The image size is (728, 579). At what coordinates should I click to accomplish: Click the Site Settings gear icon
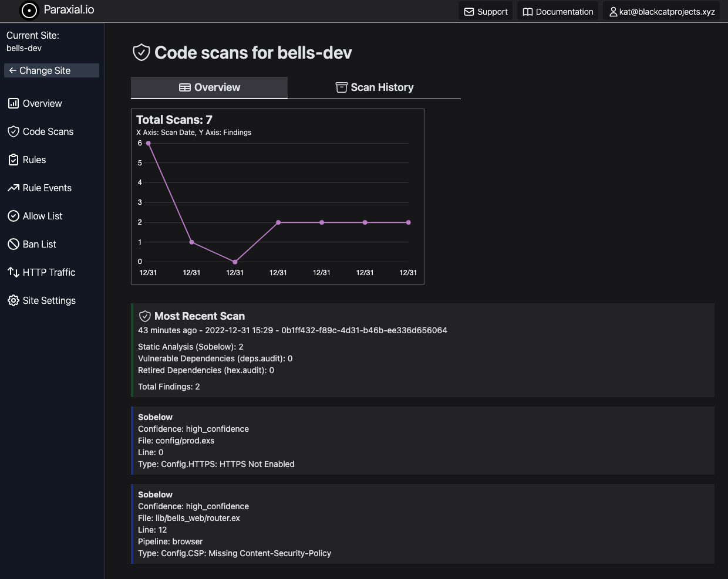14,300
